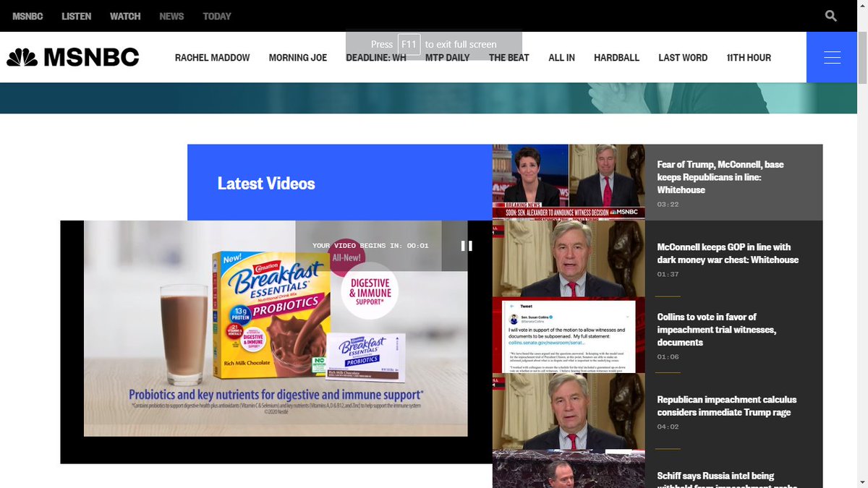Open Last Word show link
The image size is (868, 488).
[683, 57]
